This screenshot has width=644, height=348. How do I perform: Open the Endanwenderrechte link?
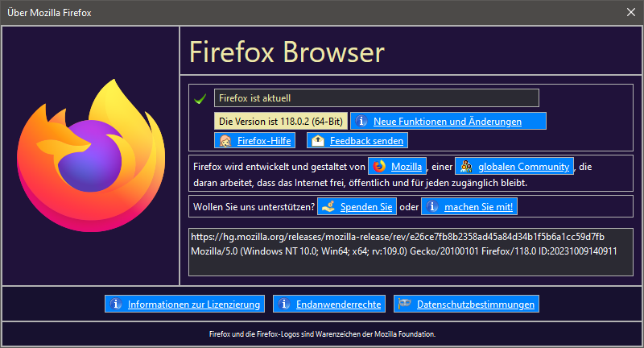338,304
